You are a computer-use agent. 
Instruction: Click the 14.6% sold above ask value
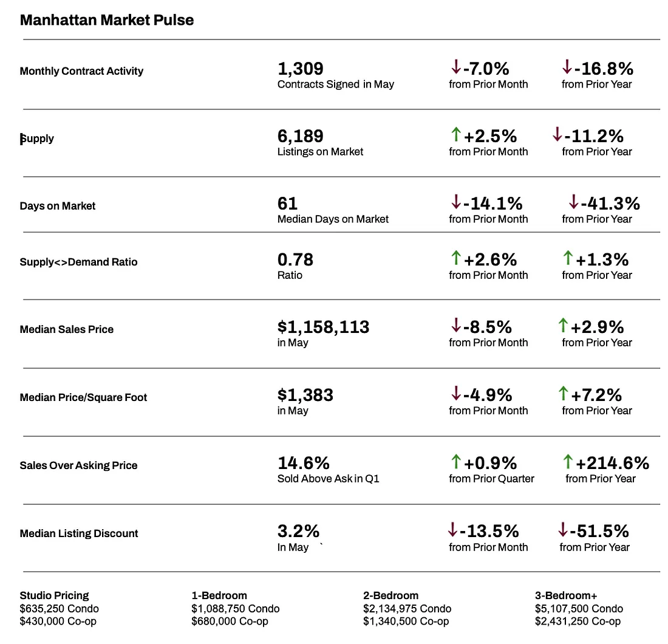[x=303, y=463]
